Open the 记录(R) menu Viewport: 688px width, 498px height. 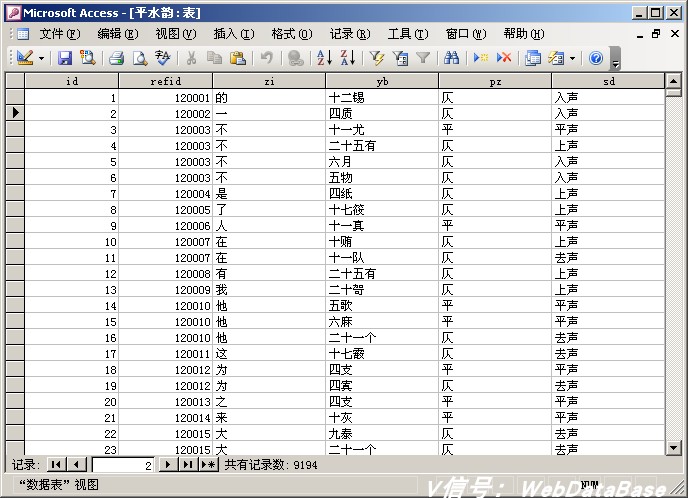(x=350, y=34)
